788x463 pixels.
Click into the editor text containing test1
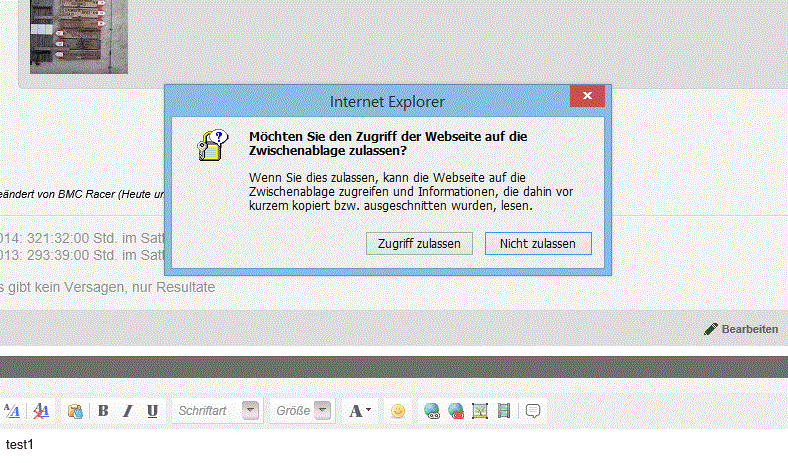pos(20,444)
